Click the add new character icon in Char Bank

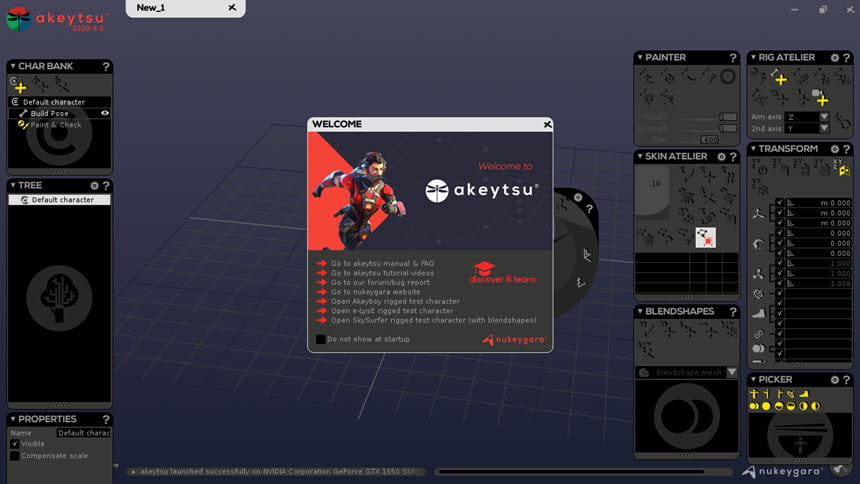click(18, 85)
